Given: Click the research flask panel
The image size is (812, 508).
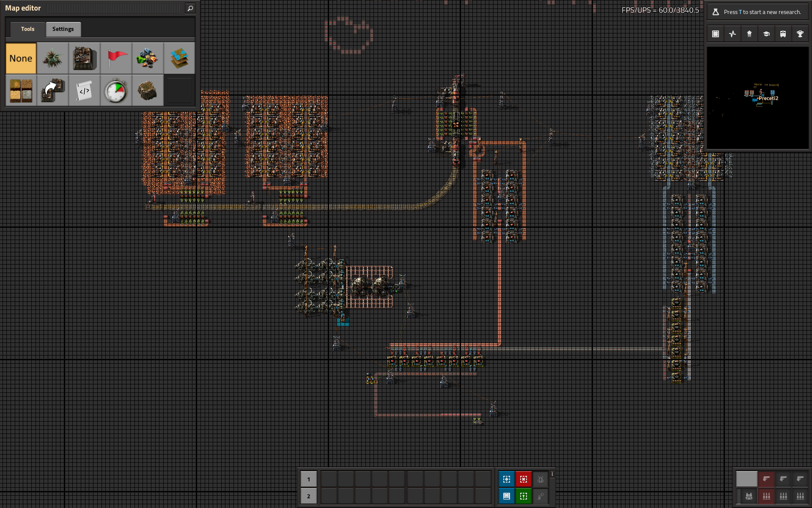Looking at the screenshot, I should coord(757,12).
